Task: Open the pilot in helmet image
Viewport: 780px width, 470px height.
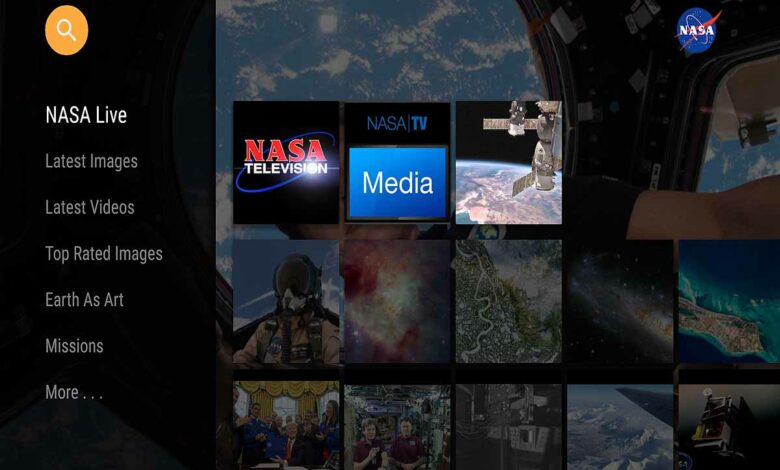Action: tap(286, 301)
